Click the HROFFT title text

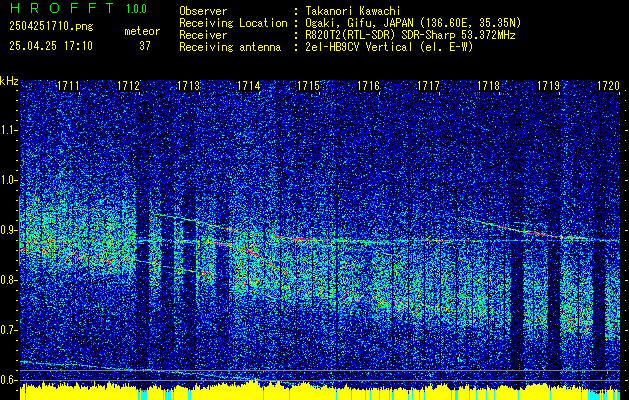pos(62,8)
